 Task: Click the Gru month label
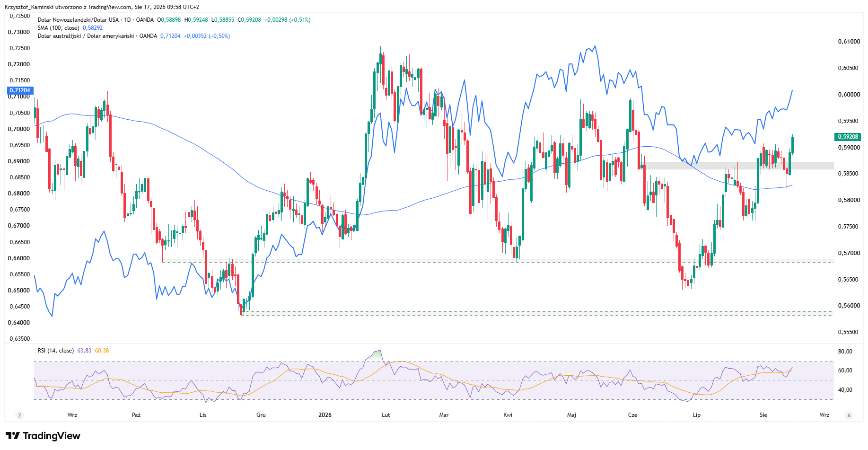pyautogui.click(x=261, y=415)
